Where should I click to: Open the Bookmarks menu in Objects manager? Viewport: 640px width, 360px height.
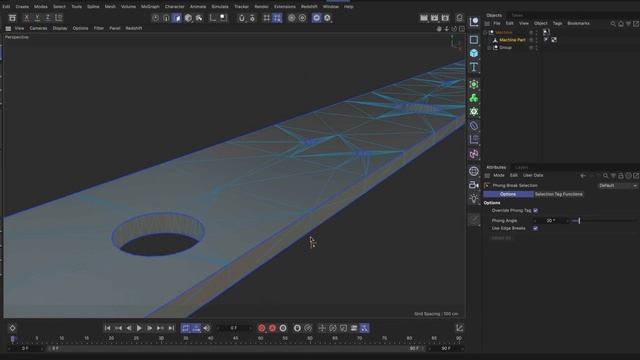click(x=578, y=24)
